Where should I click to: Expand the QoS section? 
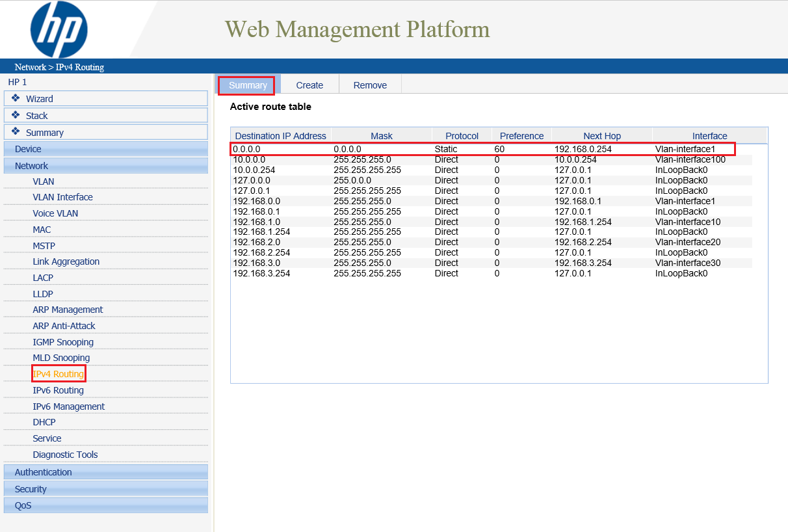[106, 505]
